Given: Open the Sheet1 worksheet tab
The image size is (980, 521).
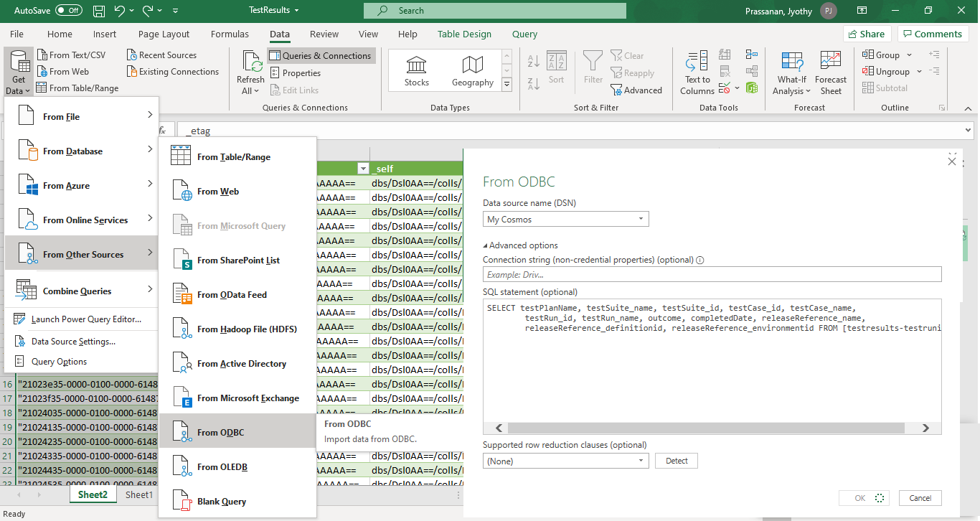Looking at the screenshot, I should pyautogui.click(x=139, y=494).
